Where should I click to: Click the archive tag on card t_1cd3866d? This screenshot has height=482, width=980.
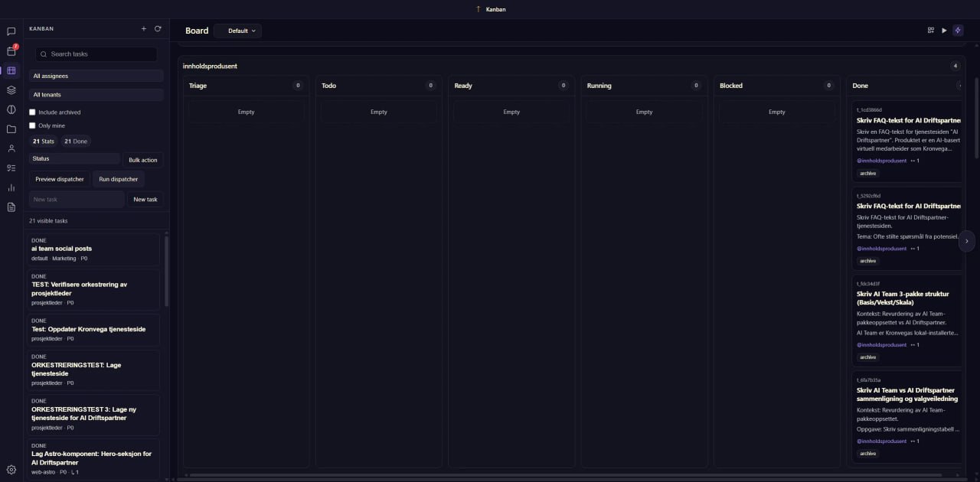point(867,174)
